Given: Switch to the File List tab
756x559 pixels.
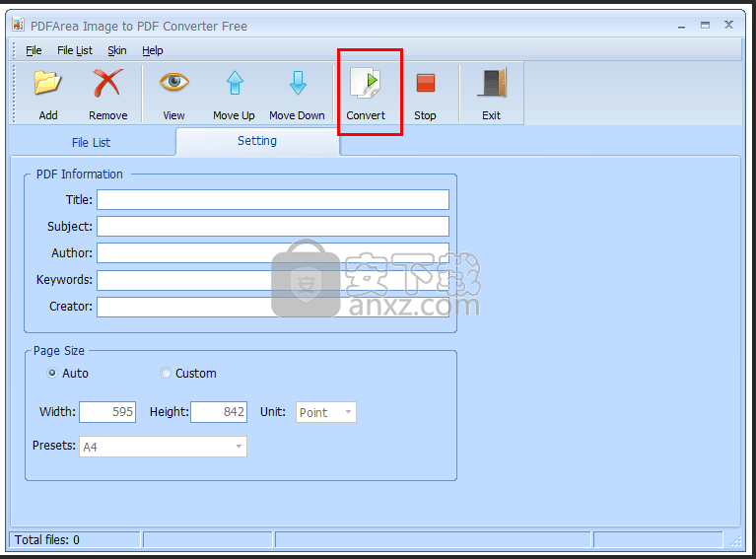Looking at the screenshot, I should point(91,143).
